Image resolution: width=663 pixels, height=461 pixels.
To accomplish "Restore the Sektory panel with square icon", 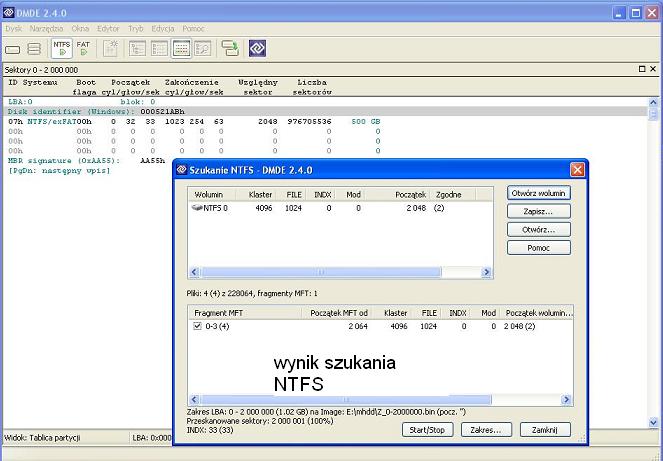I will click(642, 69).
